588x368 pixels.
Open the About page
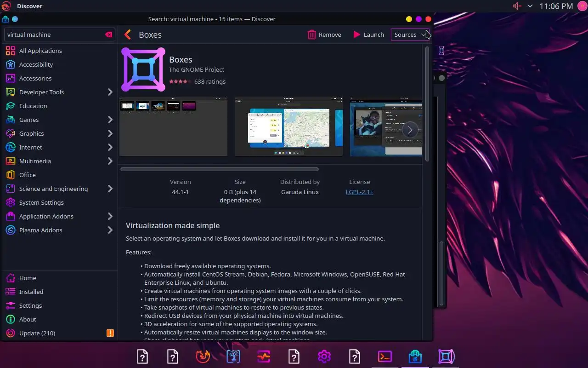(59, 319)
